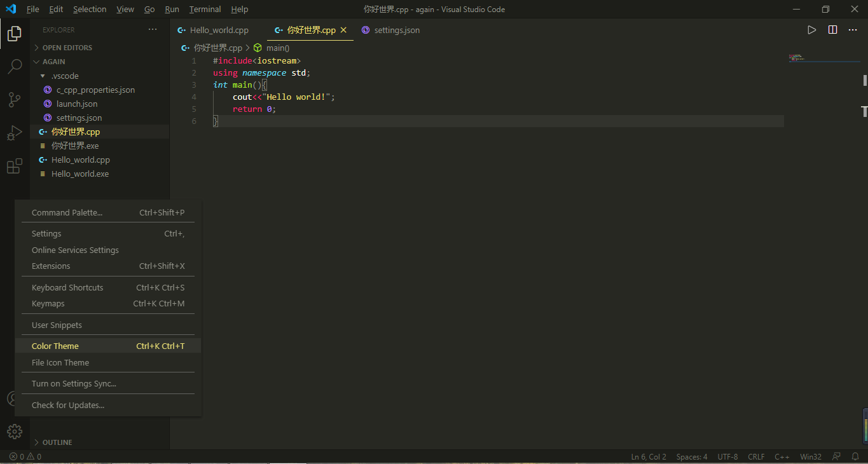Click the 你好世界.cpp breadcrumb segment
Image resolution: width=868 pixels, height=464 pixels.
218,48
